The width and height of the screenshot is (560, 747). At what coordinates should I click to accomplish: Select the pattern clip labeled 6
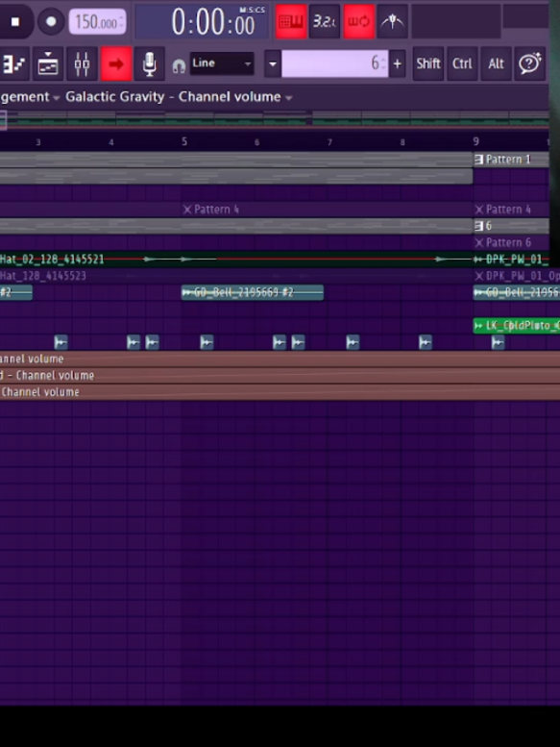(511, 226)
